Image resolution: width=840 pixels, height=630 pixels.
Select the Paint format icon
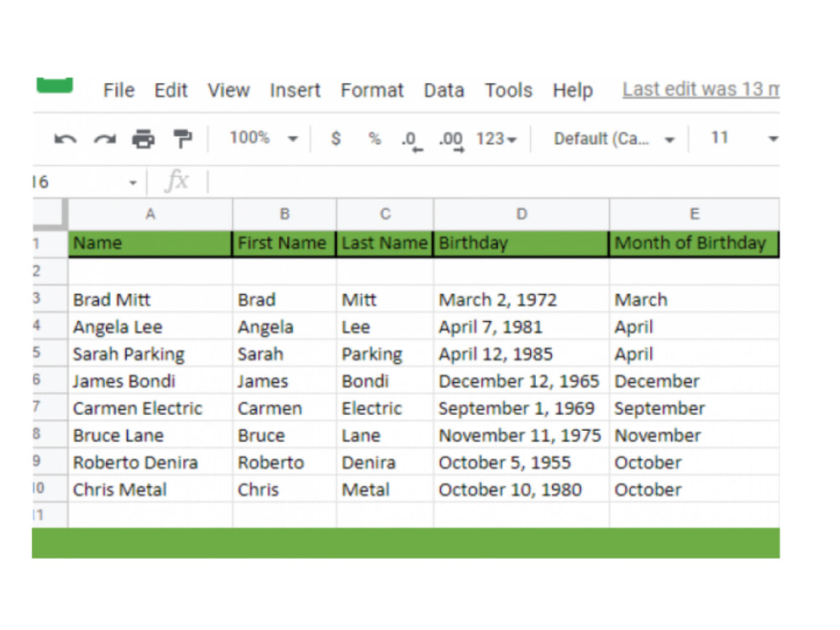click(182, 139)
